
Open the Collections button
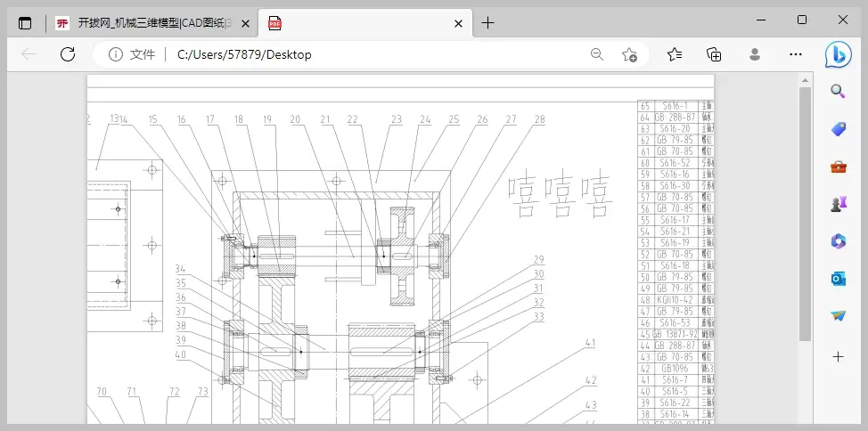click(714, 54)
